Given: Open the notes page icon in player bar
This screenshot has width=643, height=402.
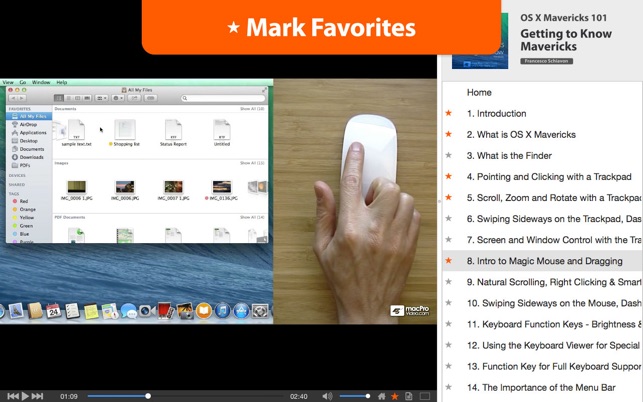Looking at the screenshot, I should tap(408, 396).
